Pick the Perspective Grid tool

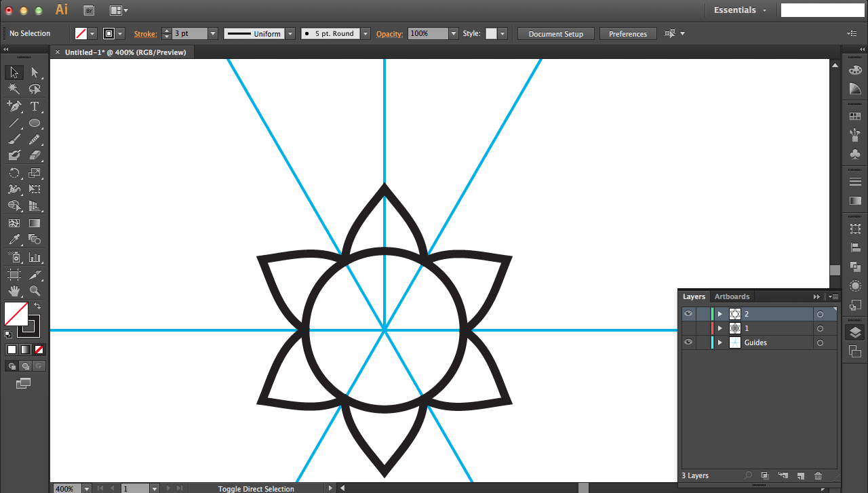35,206
